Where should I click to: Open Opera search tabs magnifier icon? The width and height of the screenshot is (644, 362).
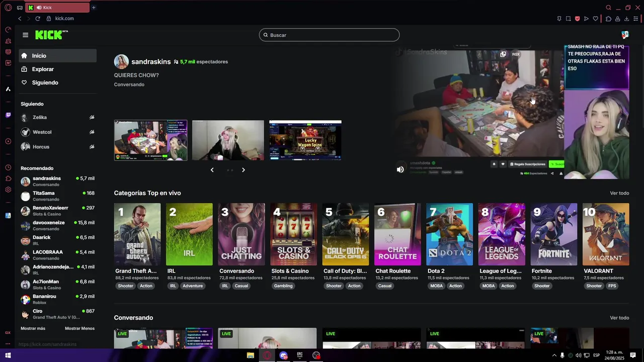pos(608,8)
